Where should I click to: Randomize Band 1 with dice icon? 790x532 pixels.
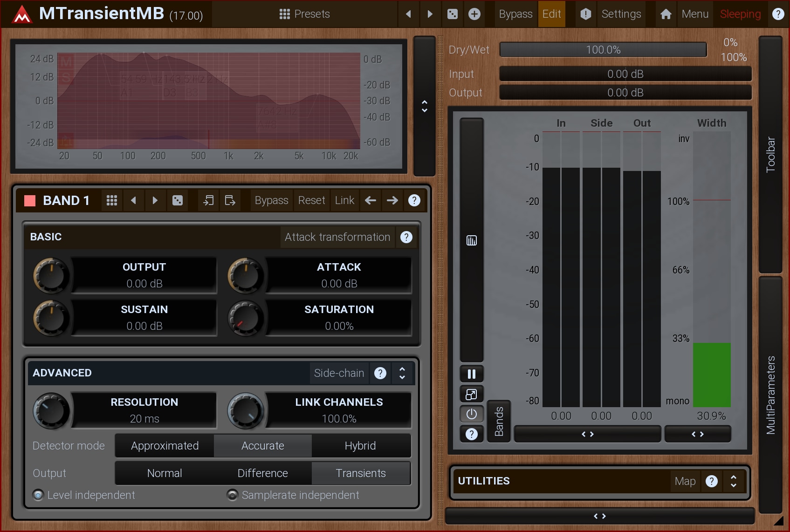(x=178, y=200)
